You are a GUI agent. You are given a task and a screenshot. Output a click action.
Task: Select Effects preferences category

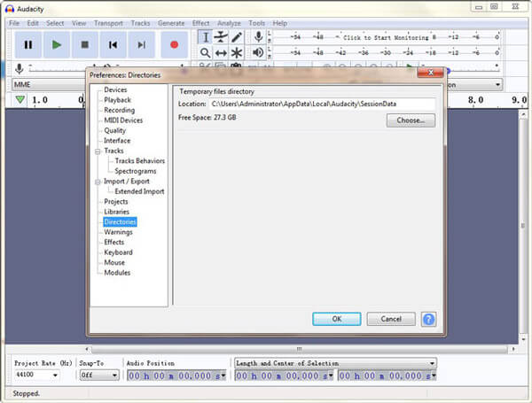[114, 243]
